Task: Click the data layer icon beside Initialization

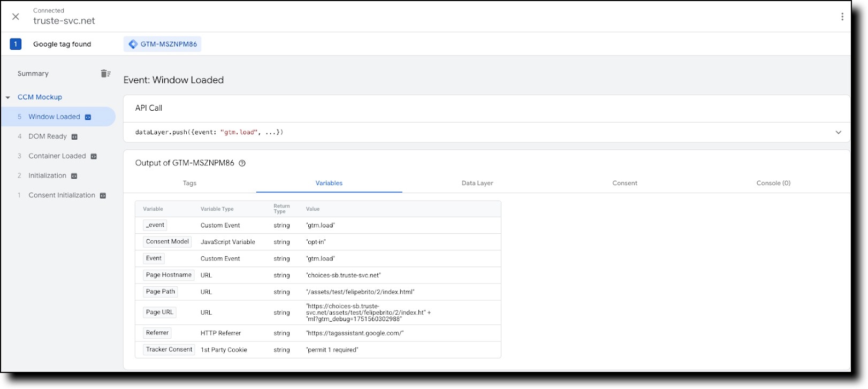Action: [74, 176]
